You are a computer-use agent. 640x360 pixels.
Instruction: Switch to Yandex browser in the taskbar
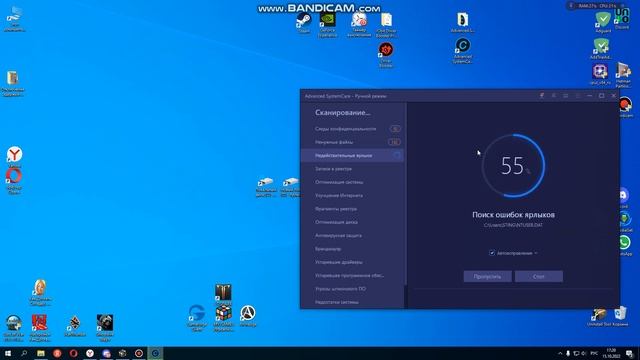[90, 353]
